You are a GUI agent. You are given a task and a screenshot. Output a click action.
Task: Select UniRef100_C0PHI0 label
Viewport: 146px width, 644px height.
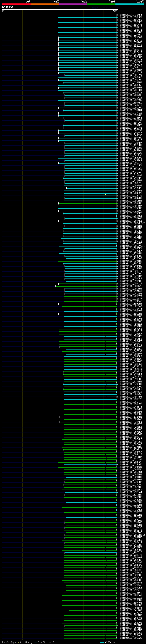(x=131, y=67)
